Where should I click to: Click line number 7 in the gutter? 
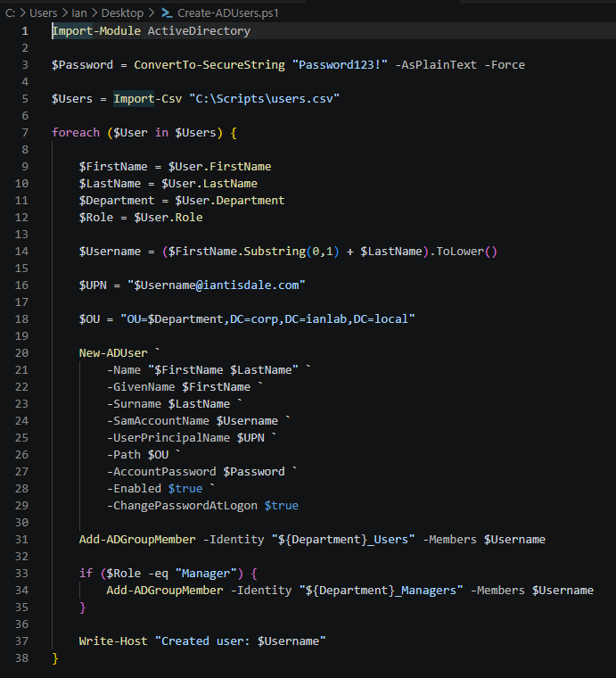point(25,133)
